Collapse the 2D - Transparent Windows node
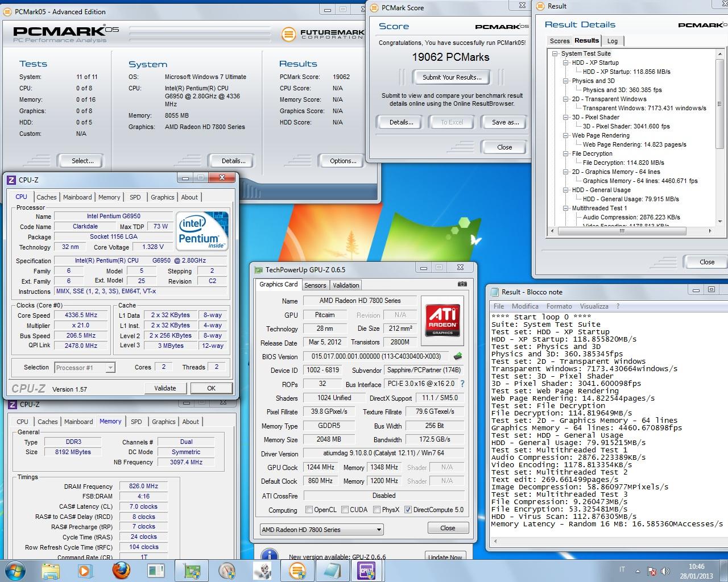Screen dimensions: 728x582 pyautogui.click(x=566, y=99)
